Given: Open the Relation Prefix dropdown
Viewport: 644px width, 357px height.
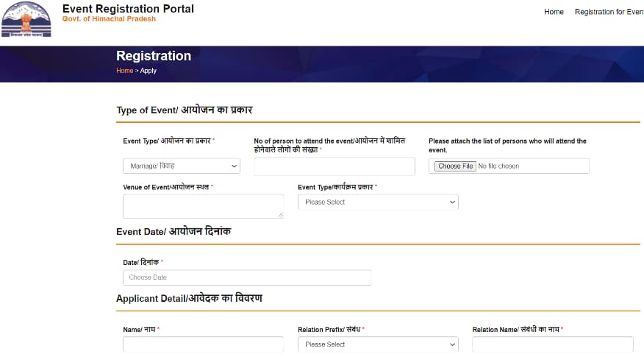Looking at the screenshot, I should [x=378, y=344].
